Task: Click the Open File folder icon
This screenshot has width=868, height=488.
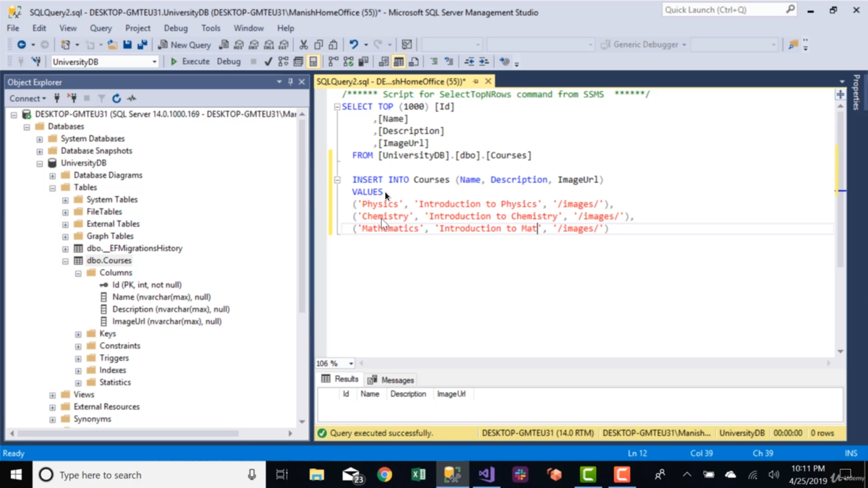Action: tap(112, 45)
